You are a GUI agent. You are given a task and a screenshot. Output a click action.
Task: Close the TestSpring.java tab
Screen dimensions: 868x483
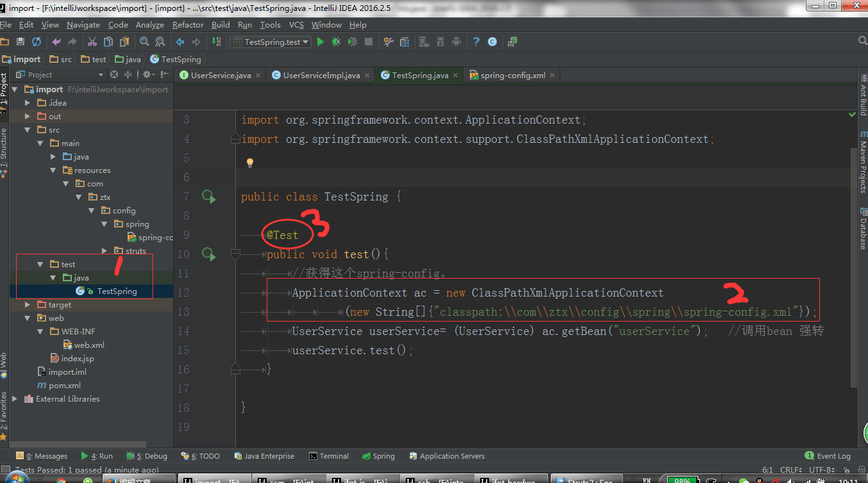(456, 76)
